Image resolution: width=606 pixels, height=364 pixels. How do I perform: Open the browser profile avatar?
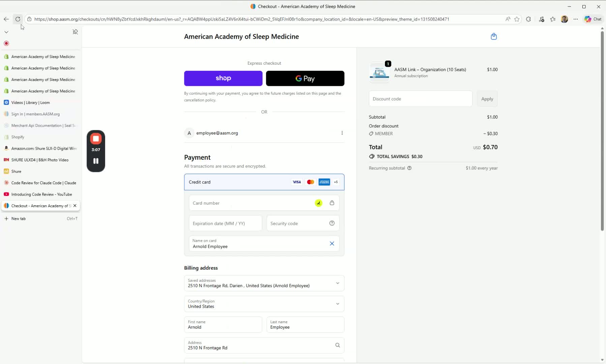(x=564, y=19)
